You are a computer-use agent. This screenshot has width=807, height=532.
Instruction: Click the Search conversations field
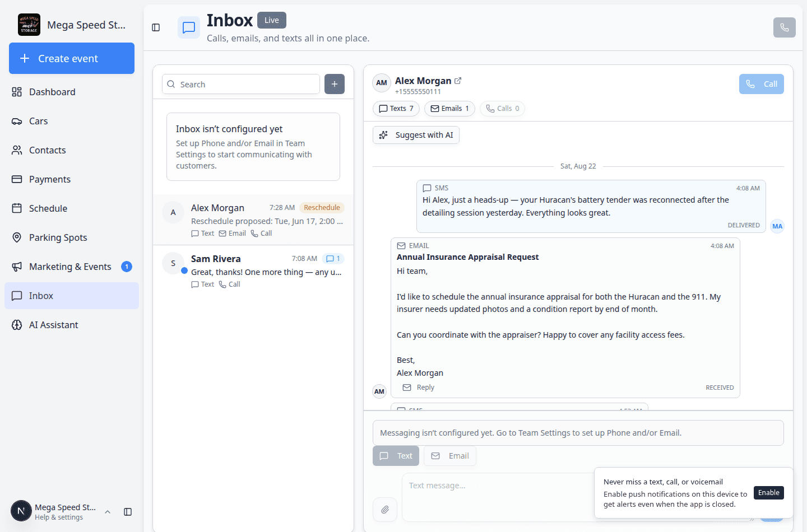[241, 84]
